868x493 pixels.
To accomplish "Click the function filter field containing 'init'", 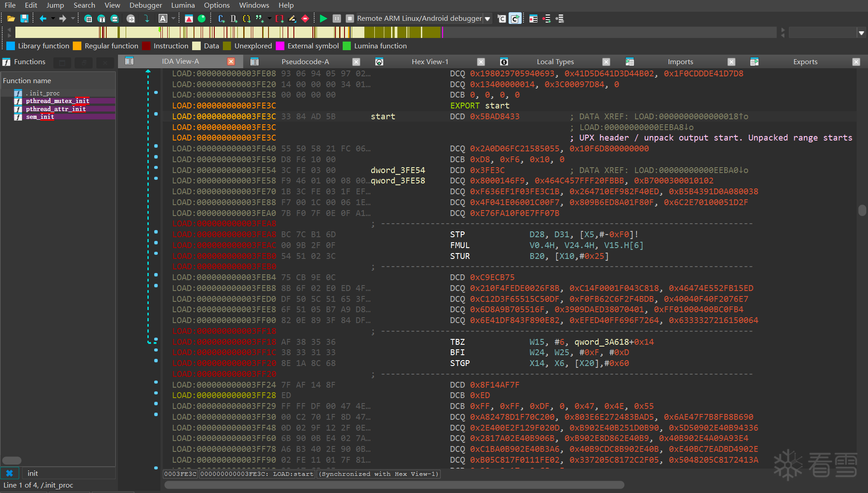I will tap(69, 473).
